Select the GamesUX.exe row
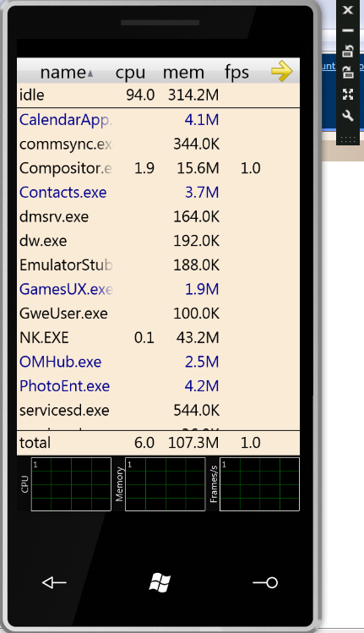This screenshot has height=633, width=364. click(158, 289)
